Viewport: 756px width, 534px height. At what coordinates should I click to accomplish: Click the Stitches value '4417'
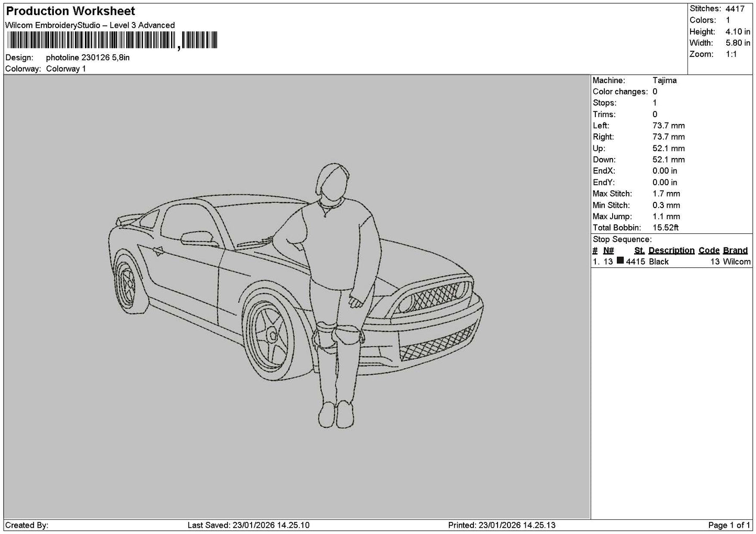tap(735, 9)
